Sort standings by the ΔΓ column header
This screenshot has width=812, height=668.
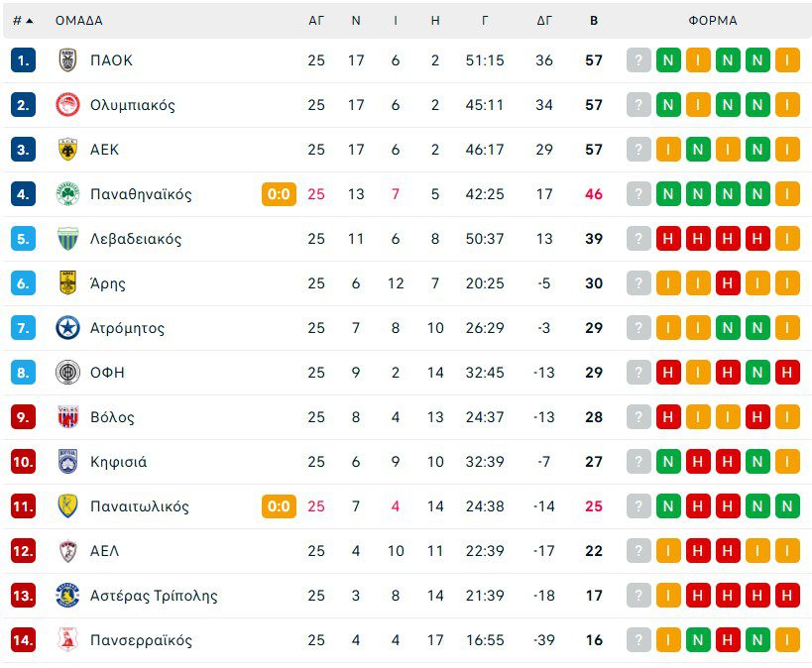tap(544, 20)
